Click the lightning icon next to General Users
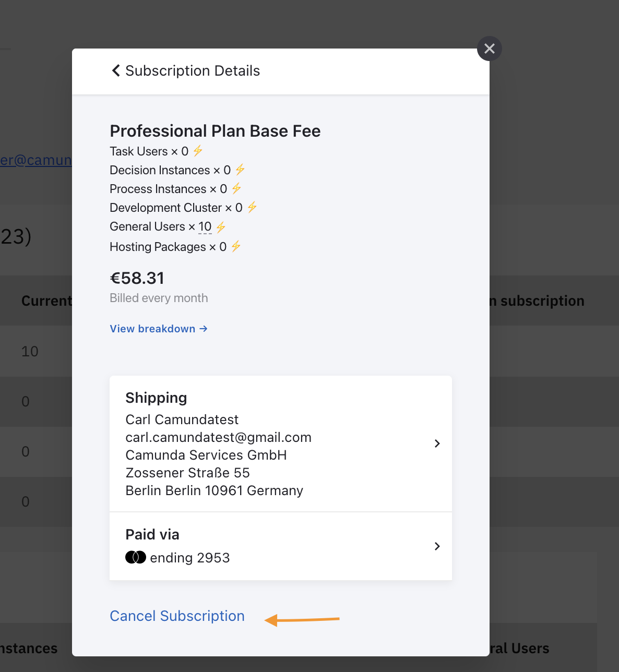 (220, 226)
